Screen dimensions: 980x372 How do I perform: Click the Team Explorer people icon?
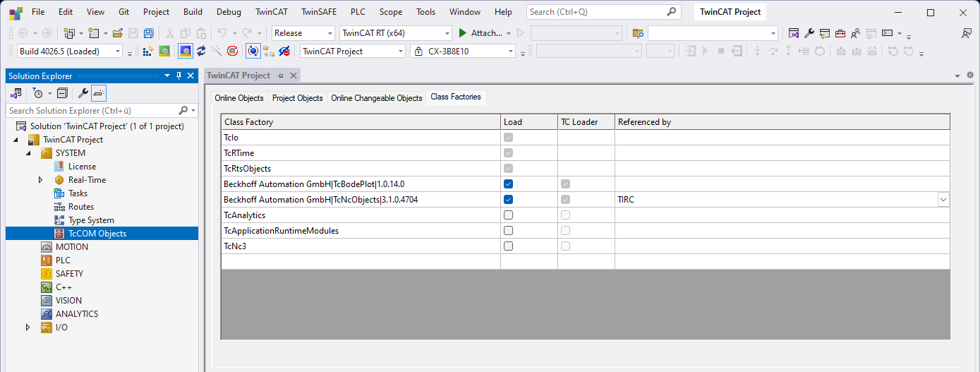click(x=855, y=33)
